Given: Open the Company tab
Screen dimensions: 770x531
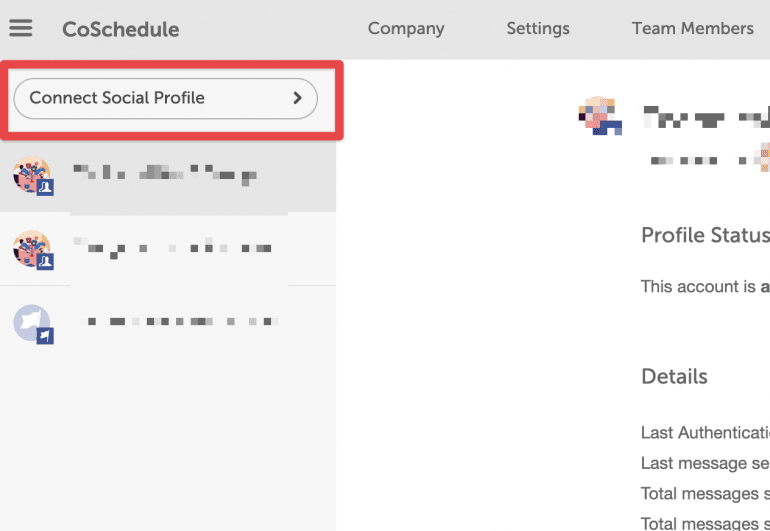Looking at the screenshot, I should [x=406, y=28].
